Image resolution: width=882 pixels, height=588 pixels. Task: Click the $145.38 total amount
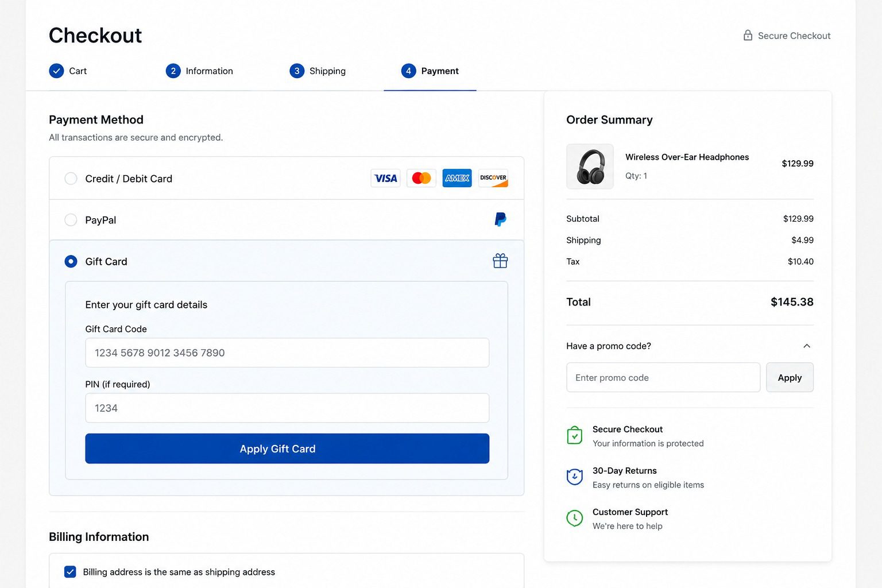(x=792, y=302)
